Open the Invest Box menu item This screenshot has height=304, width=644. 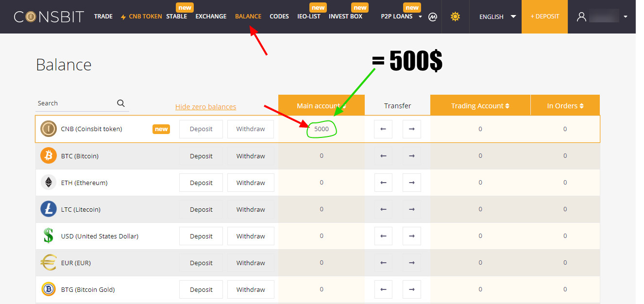point(345,17)
